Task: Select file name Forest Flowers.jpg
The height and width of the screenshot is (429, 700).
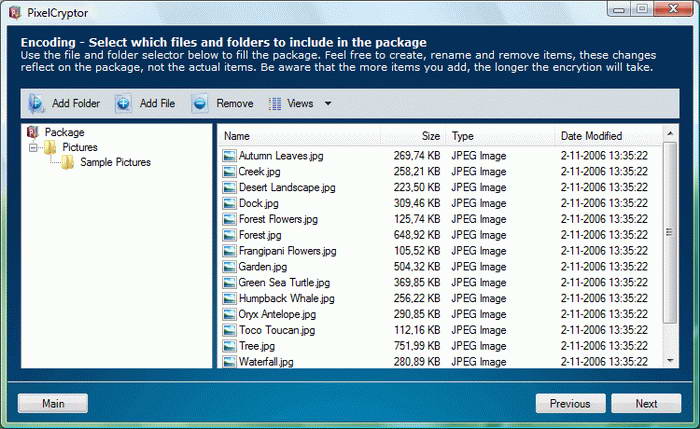Action: [x=278, y=219]
